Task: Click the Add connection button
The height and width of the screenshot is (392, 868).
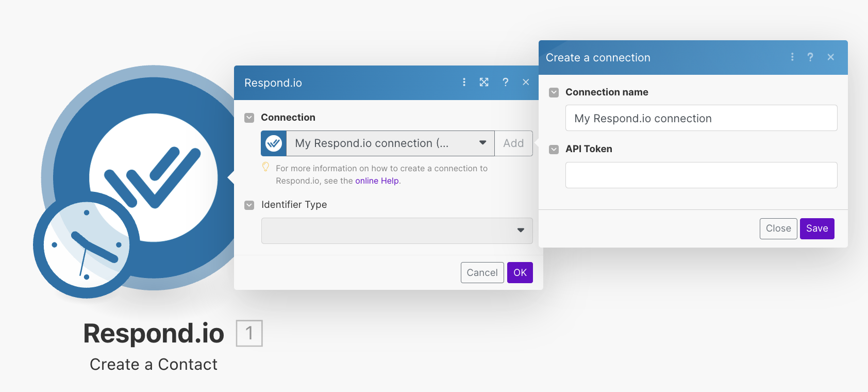Action: coord(513,143)
